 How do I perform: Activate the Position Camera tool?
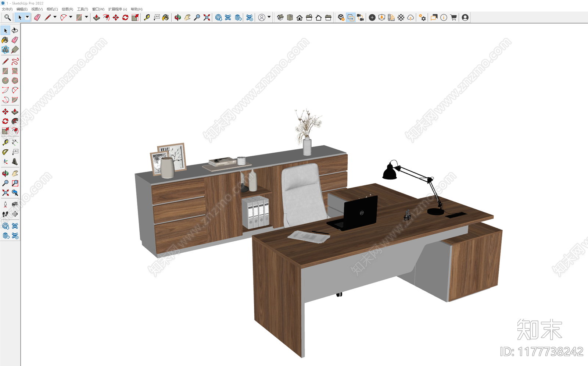[6, 204]
